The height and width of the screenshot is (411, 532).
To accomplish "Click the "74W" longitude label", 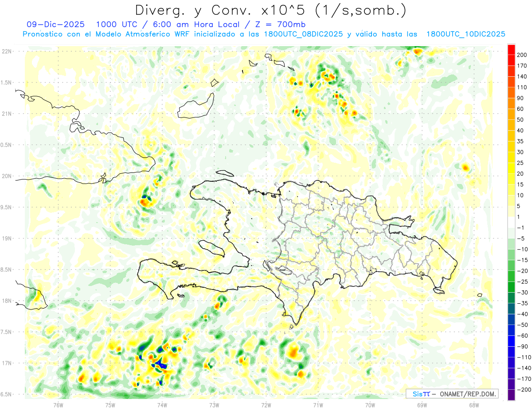I will (x=162, y=404).
